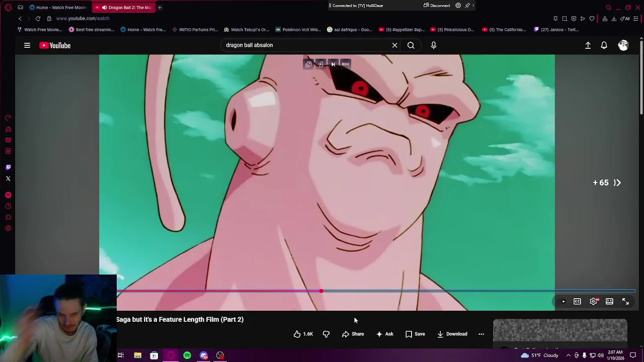Go to the YouTube home logo
The height and width of the screenshot is (362, 644).
pyautogui.click(x=55, y=45)
